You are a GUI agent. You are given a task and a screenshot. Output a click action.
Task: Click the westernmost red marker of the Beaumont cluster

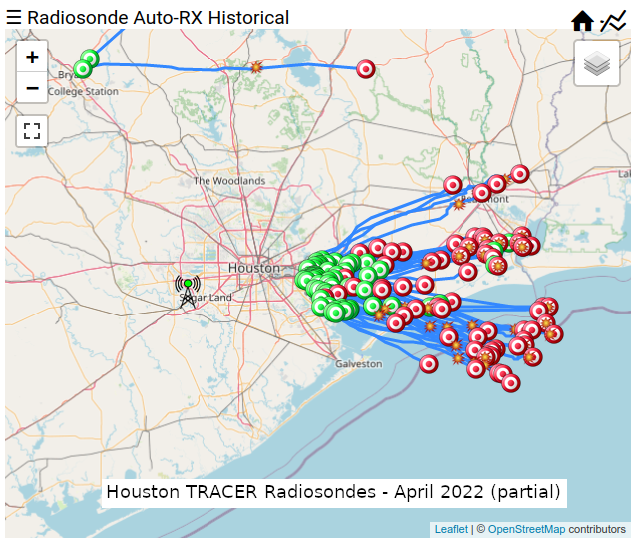point(453,185)
